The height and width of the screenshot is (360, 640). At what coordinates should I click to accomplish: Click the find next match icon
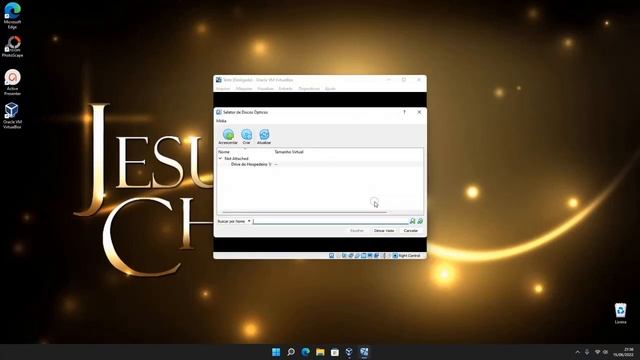(420, 221)
